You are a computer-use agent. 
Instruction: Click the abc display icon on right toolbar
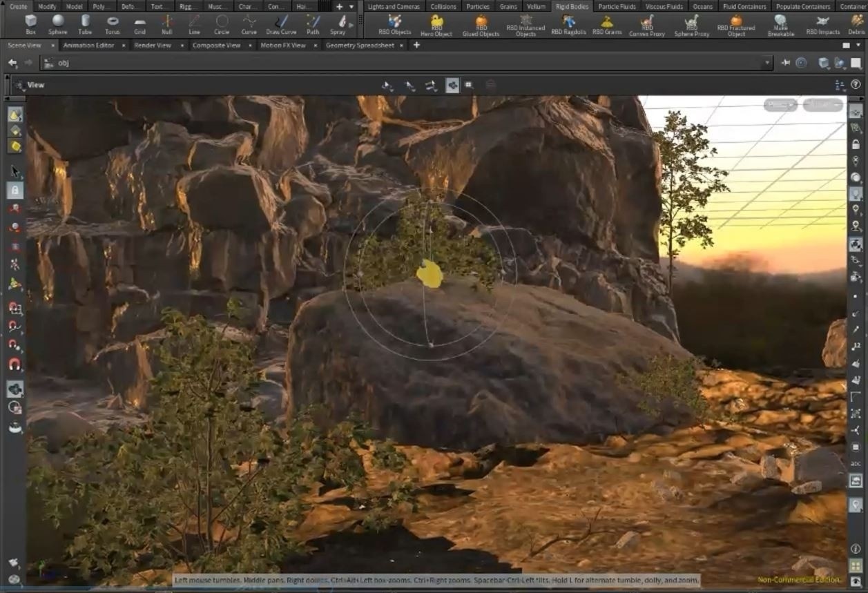coord(856,463)
